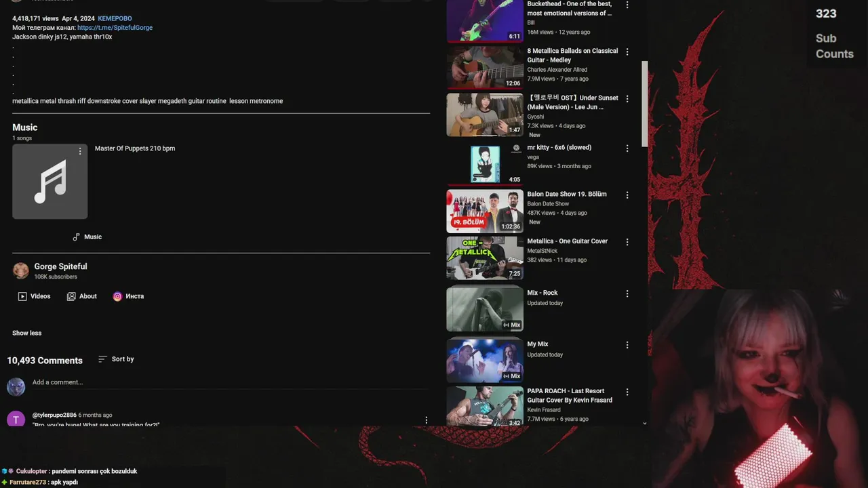Open the channel Videos button
Image resolution: width=868 pixels, height=488 pixels.
coord(34,296)
